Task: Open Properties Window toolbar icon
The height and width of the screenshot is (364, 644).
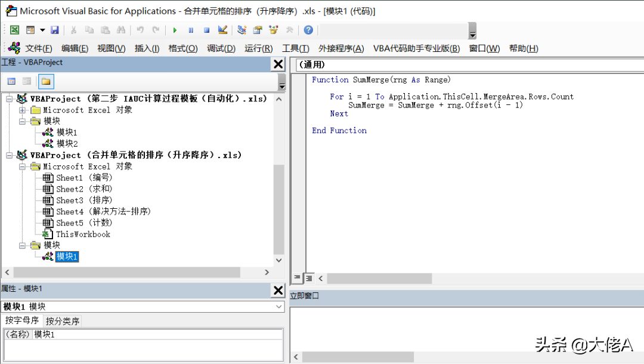Action: coord(258,30)
